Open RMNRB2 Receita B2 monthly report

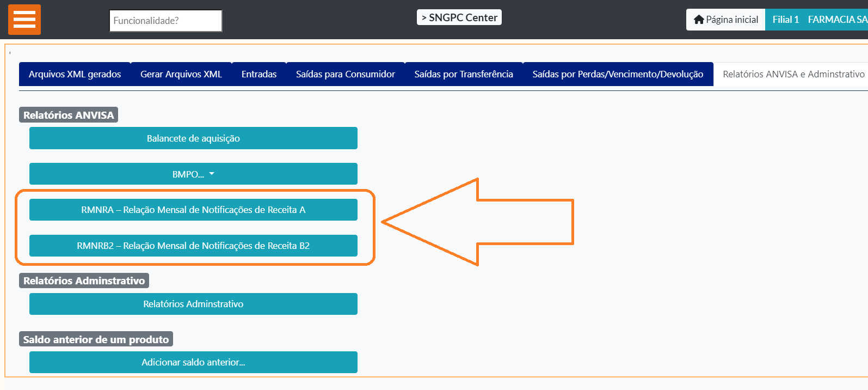pos(193,246)
